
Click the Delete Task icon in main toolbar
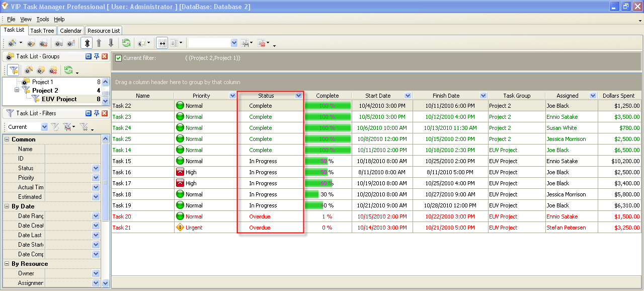click(x=44, y=43)
